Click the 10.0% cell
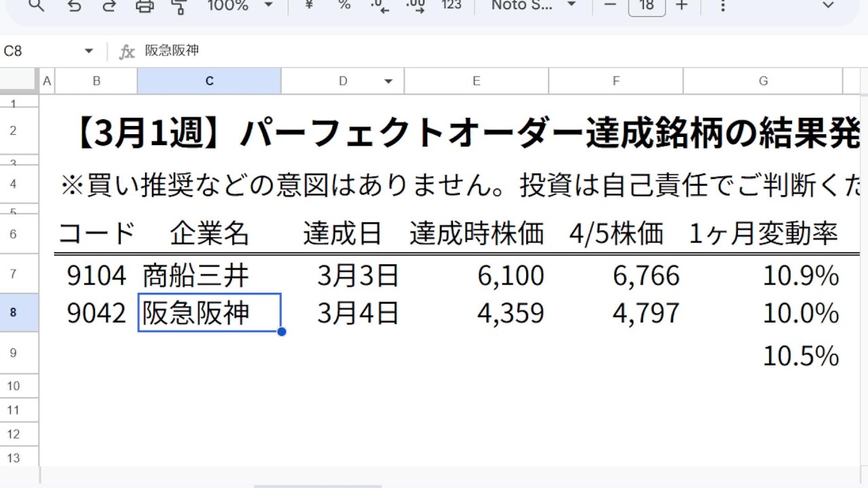This screenshot has height=488, width=868. 763,312
